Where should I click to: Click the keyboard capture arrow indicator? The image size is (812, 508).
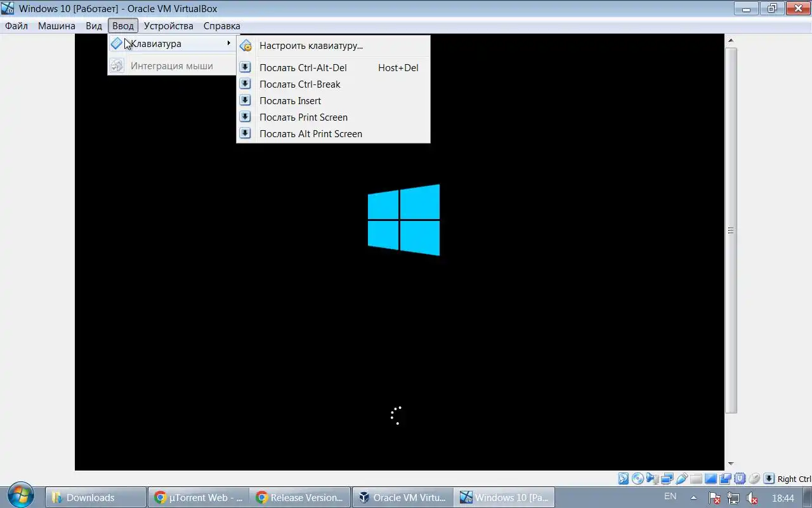769,479
